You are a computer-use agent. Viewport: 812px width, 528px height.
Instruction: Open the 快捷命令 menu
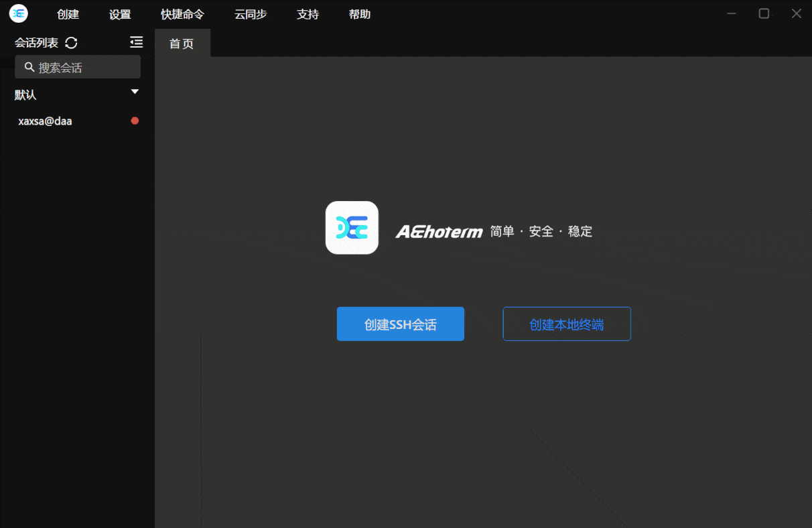(x=182, y=14)
